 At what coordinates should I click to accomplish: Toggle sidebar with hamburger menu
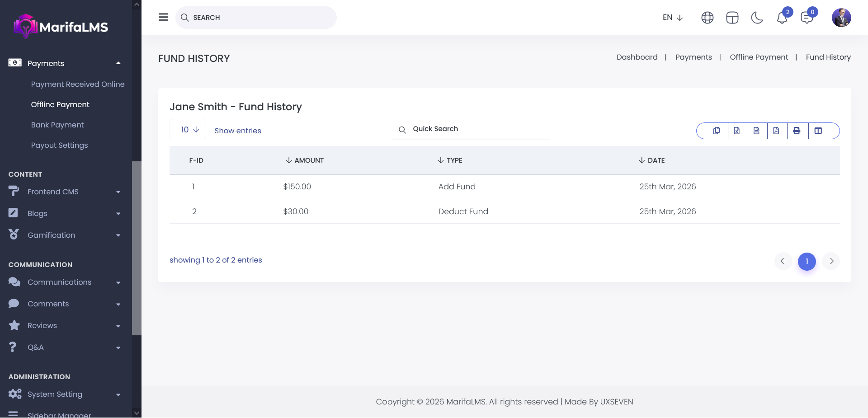pos(163,17)
